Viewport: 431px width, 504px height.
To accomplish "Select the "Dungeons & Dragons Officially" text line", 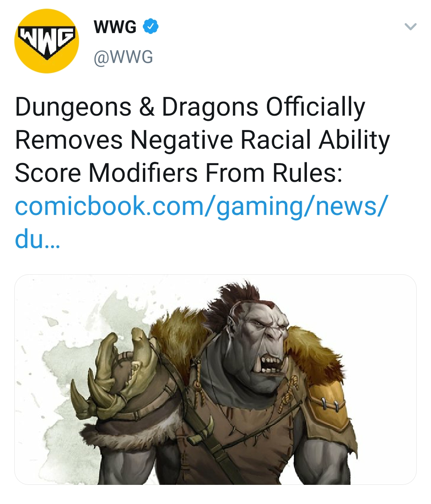I will pyautogui.click(x=190, y=108).
